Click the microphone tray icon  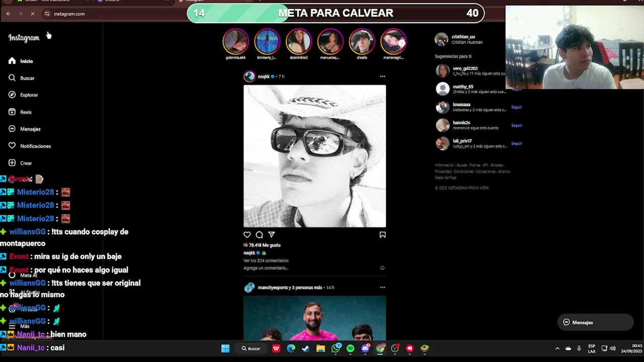click(x=579, y=348)
